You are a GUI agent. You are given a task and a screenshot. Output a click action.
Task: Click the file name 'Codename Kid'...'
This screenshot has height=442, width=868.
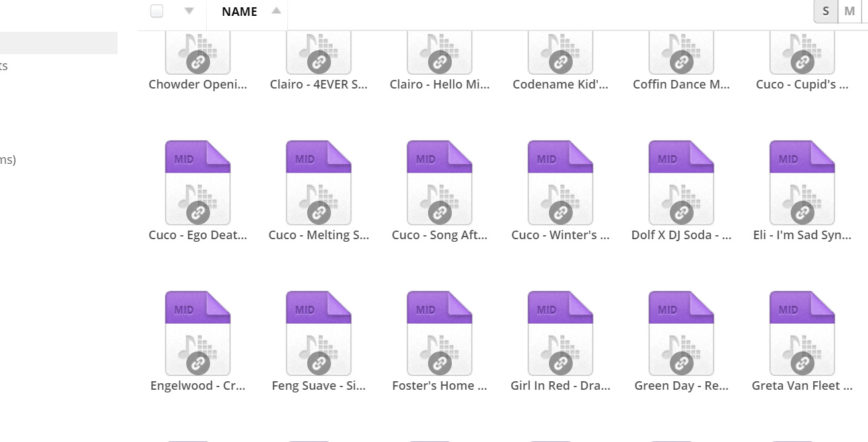click(x=560, y=85)
